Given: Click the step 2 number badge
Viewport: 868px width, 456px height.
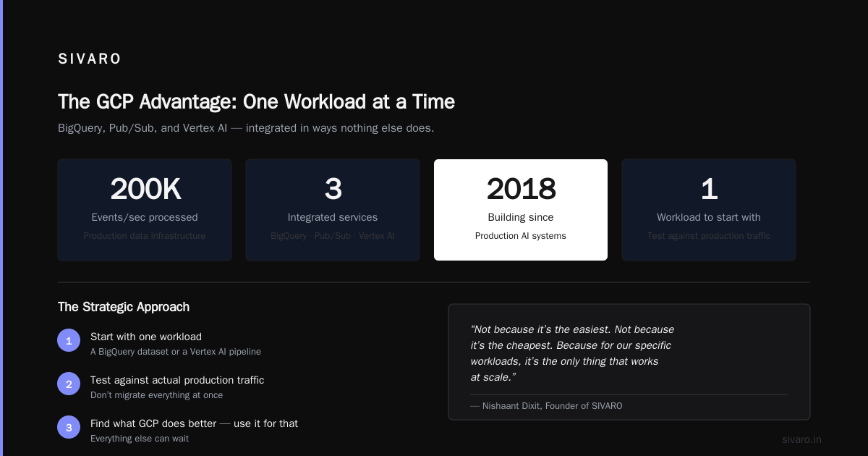Looking at the screenshot, I should click(x=69, y=384).
